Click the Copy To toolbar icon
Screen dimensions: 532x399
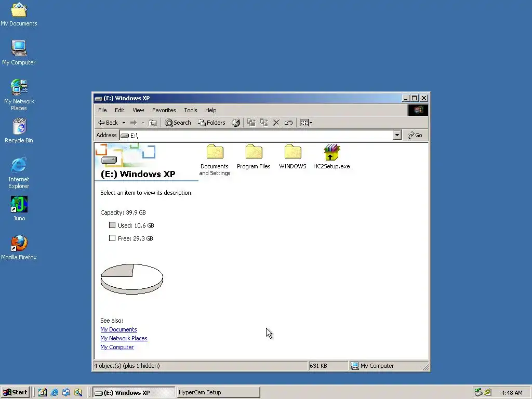[264, 123]
